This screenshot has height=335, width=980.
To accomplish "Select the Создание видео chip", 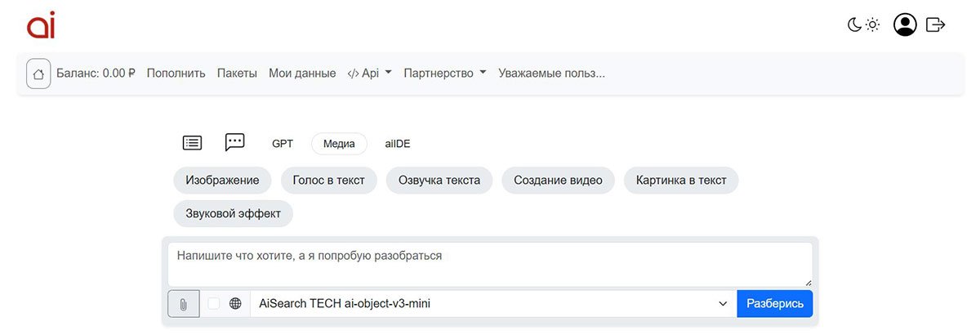I will (x=559, y=181).
